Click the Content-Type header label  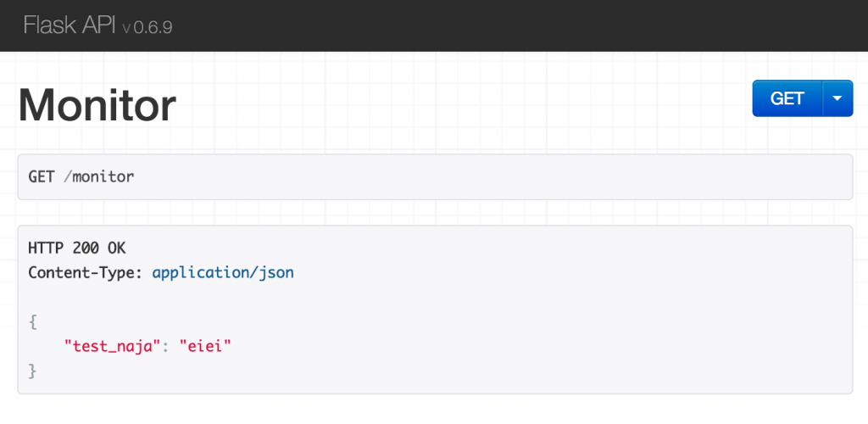pos(86,273)
